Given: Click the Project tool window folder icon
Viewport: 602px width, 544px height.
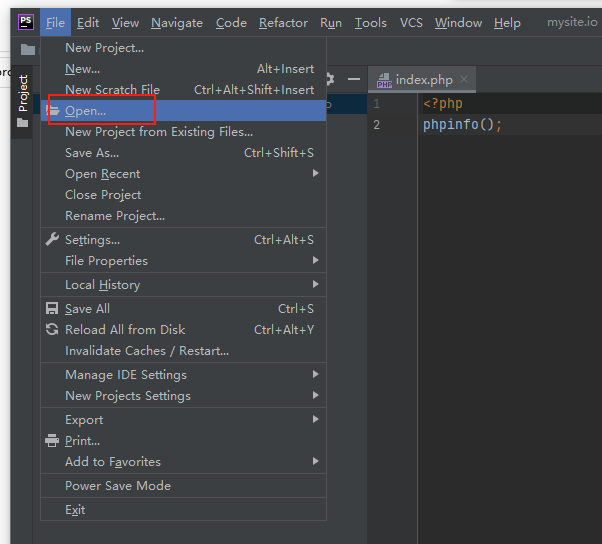Looking at the screenshot, I should click(23, 123).
